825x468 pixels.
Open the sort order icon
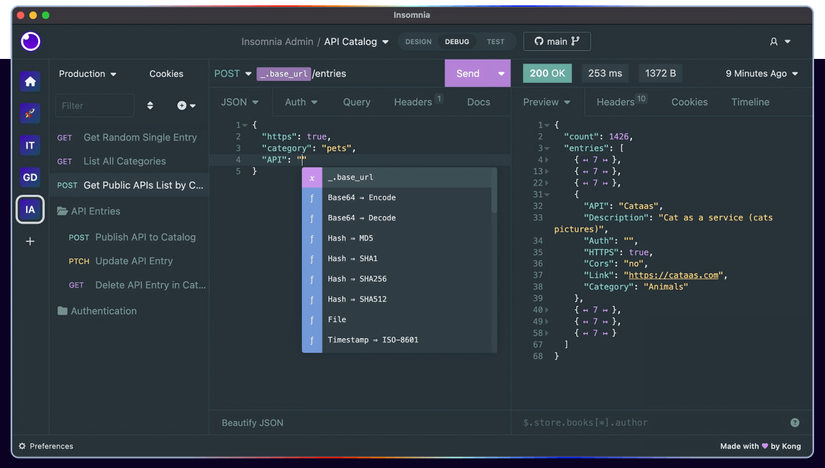pyautogui.click(x=150, y=105)
